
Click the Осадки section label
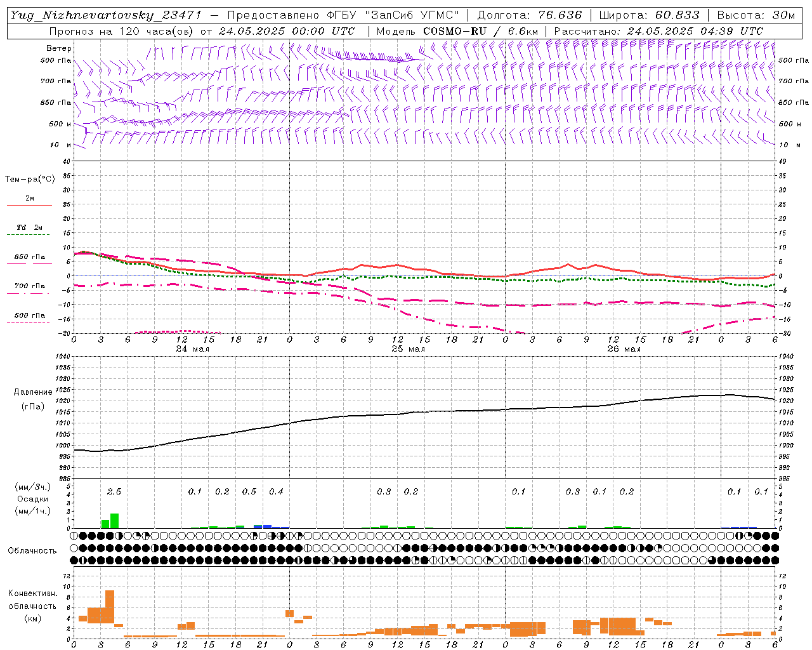tap(32, 500)
